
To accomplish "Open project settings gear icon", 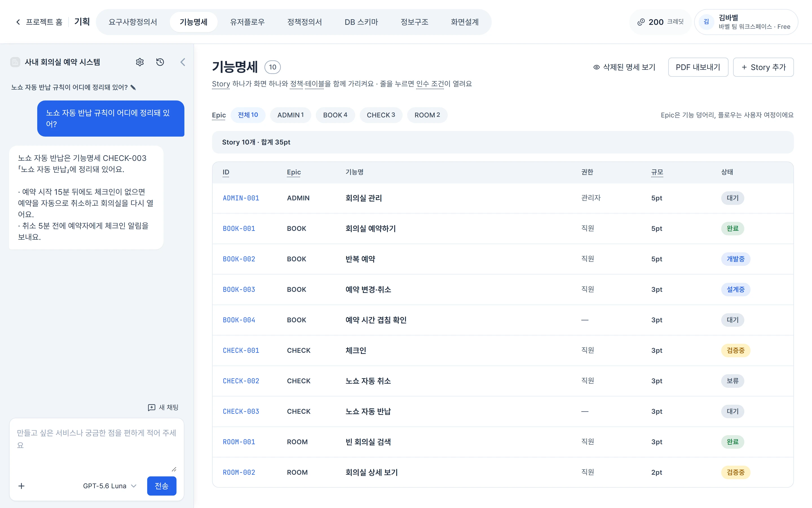I will pyautogui.click(x=140, y=62).
